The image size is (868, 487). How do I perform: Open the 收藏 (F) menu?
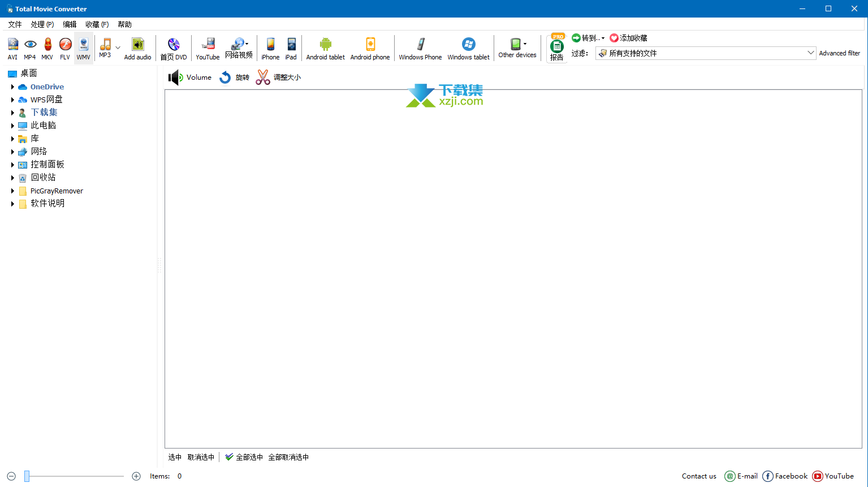pyautogui.click(x=97, y=24)
